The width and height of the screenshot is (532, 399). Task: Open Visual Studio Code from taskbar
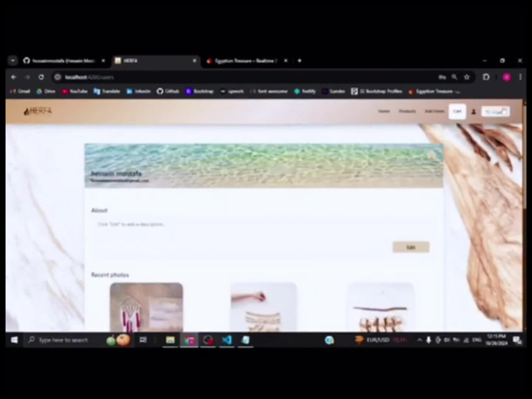point(227,340)
